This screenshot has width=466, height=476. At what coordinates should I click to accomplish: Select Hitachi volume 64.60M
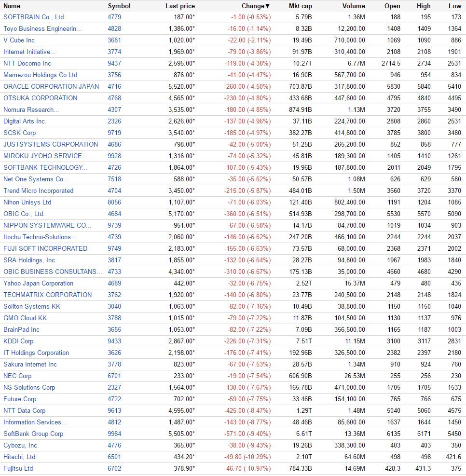click(355, 457)
